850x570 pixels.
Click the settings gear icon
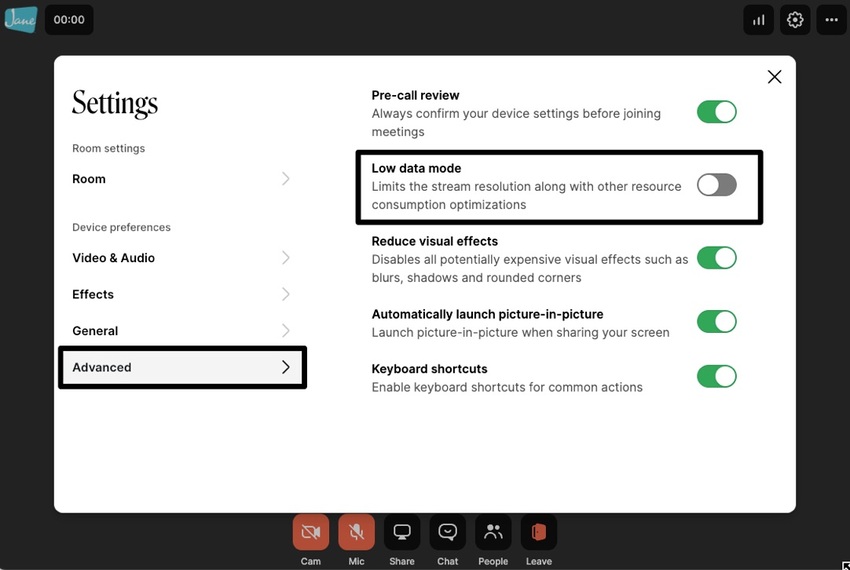(795, 19)
